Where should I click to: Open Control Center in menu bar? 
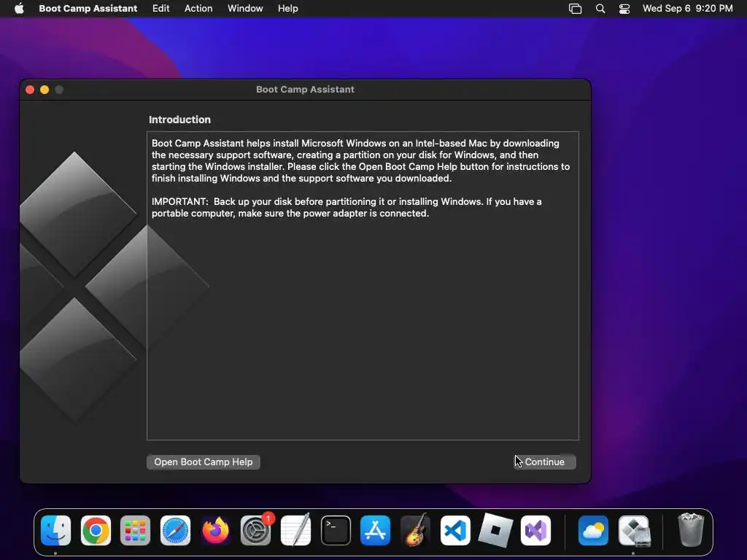point(624,9)
